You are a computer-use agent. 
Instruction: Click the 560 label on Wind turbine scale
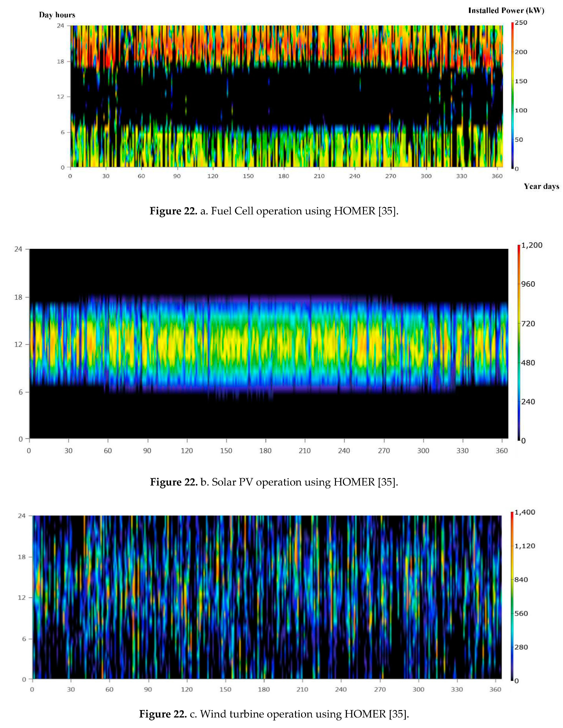coord(521,613)
